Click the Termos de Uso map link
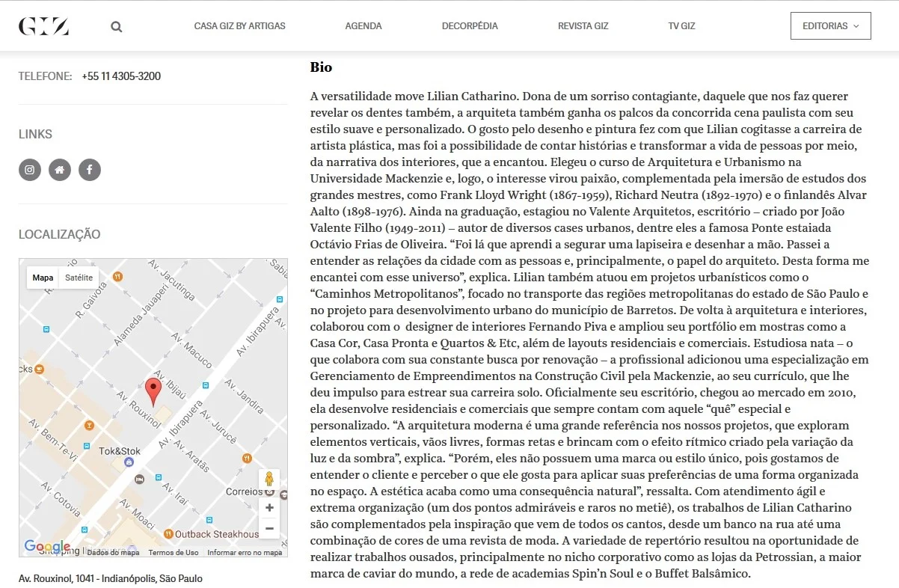Viewport: 899px width, 588px height. (174, 553)
